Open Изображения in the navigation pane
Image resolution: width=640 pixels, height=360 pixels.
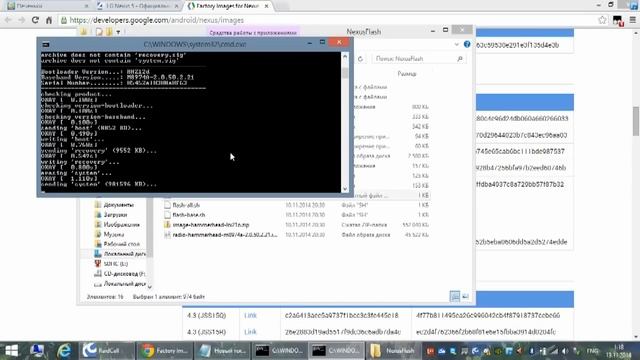pyautogui.click(x=121, y=225)
